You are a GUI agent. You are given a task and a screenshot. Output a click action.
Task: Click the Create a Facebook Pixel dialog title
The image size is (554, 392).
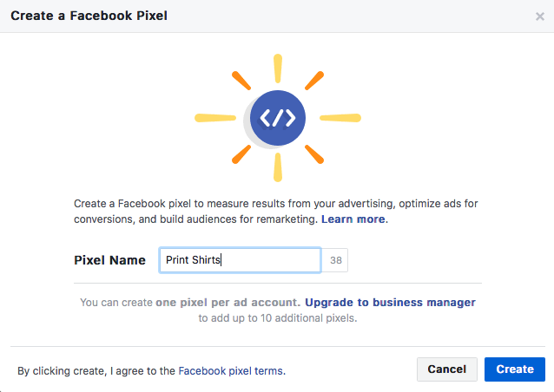(89, 16)
